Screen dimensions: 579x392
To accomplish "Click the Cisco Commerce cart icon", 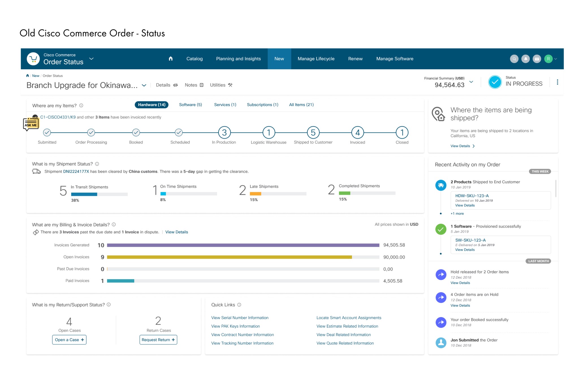I will click(33, 59).
